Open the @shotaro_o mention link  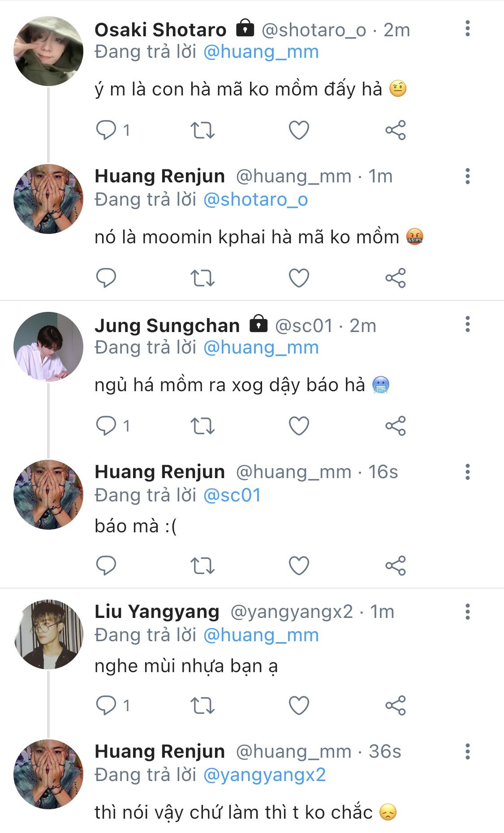(x=255, y=200)
